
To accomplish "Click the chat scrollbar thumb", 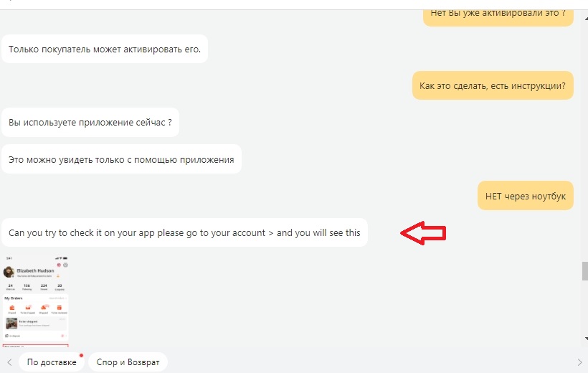I will point(585,271).
